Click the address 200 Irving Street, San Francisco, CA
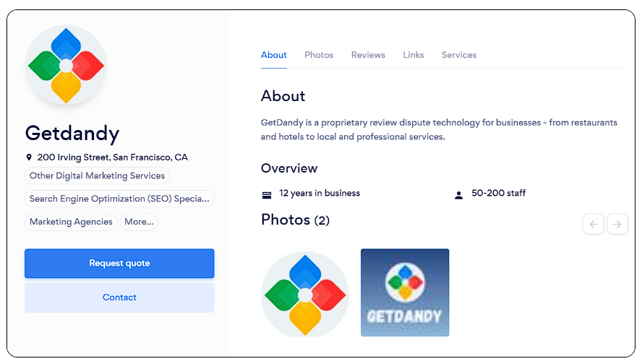 tap(113, 157)
